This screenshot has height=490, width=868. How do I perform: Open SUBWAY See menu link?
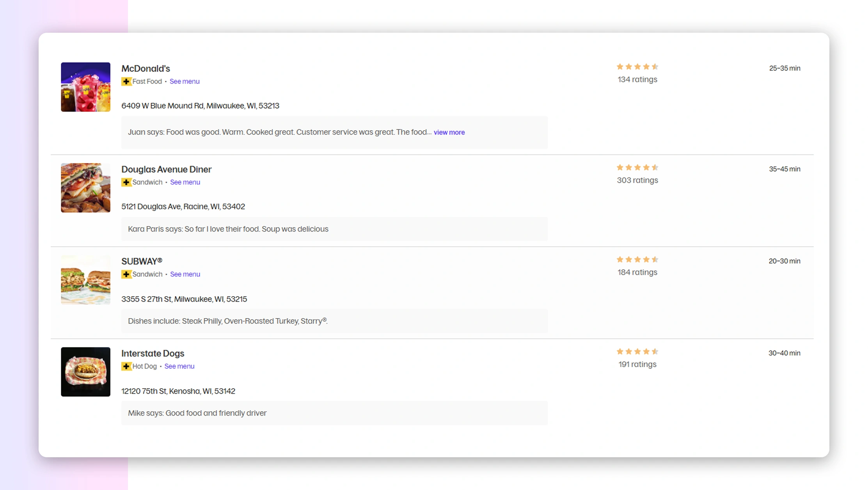pos(185,274)
